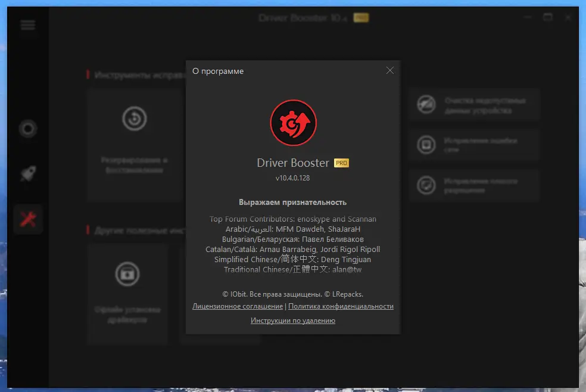Click the backup and restore tool icon
Viewport: 586px width, 392px height.
134,118
